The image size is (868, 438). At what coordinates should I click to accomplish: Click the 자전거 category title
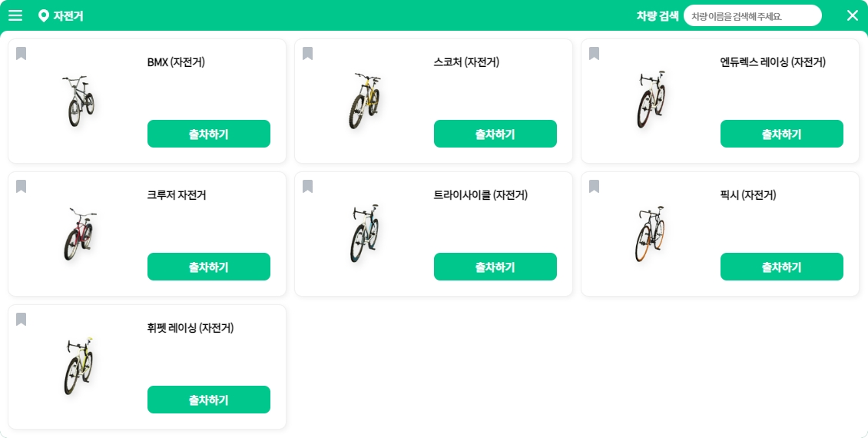(68, 16)
